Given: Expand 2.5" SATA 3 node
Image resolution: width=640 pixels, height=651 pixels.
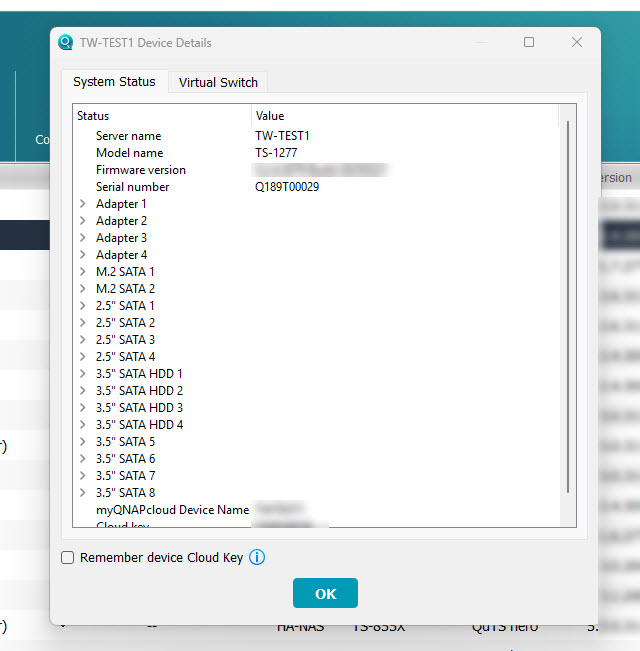Looking at the screenshot, I should point(83,340).
